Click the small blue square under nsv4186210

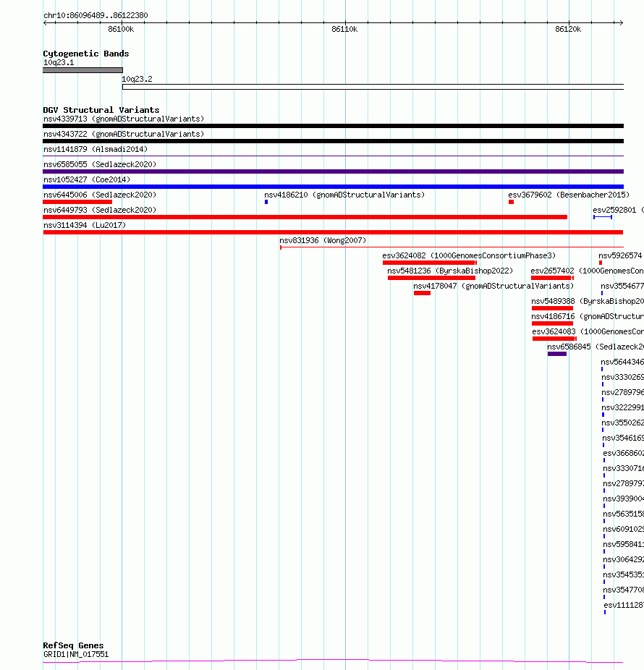pos(266,202)
